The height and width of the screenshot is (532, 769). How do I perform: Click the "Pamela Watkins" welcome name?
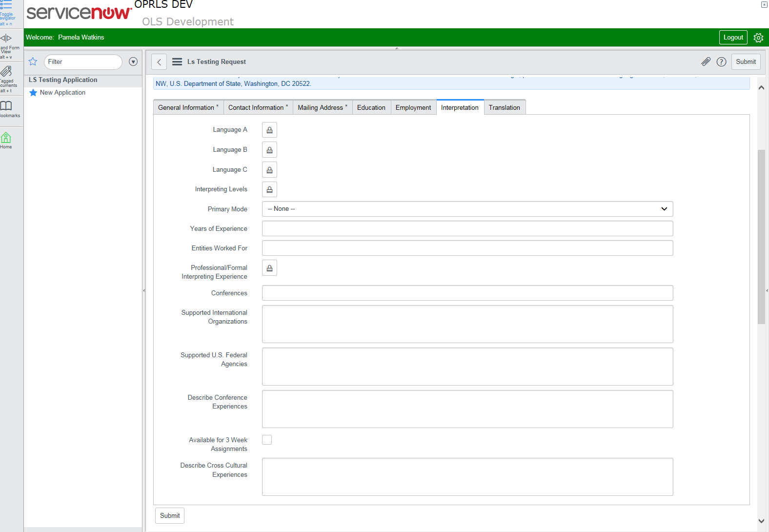[81, 38]
